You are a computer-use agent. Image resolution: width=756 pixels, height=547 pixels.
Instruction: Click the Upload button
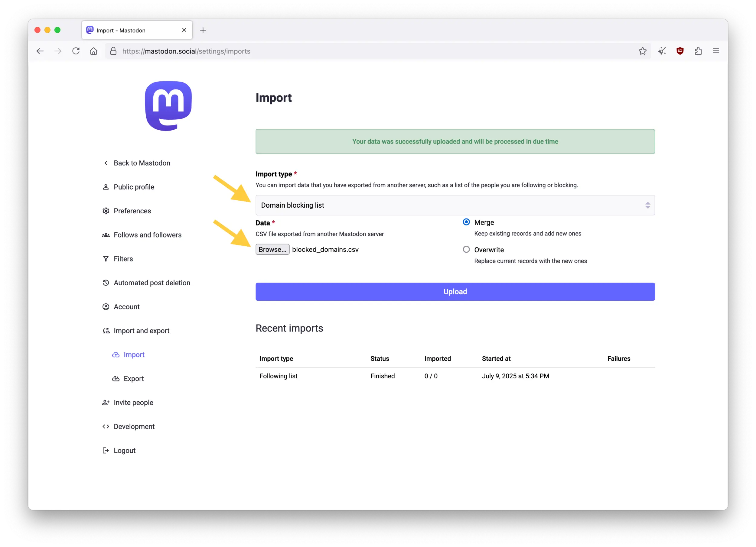coord(455,292)
